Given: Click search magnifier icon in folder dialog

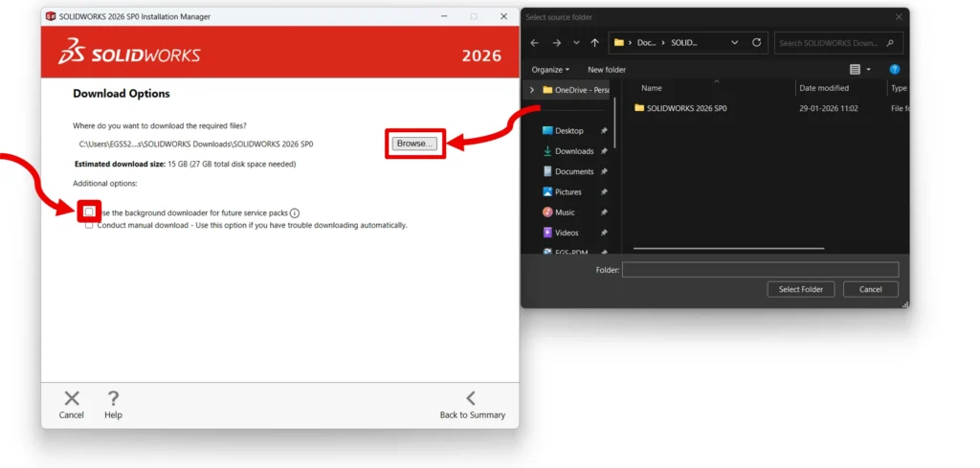Looking at the screenshot, I should coord(890,43).
